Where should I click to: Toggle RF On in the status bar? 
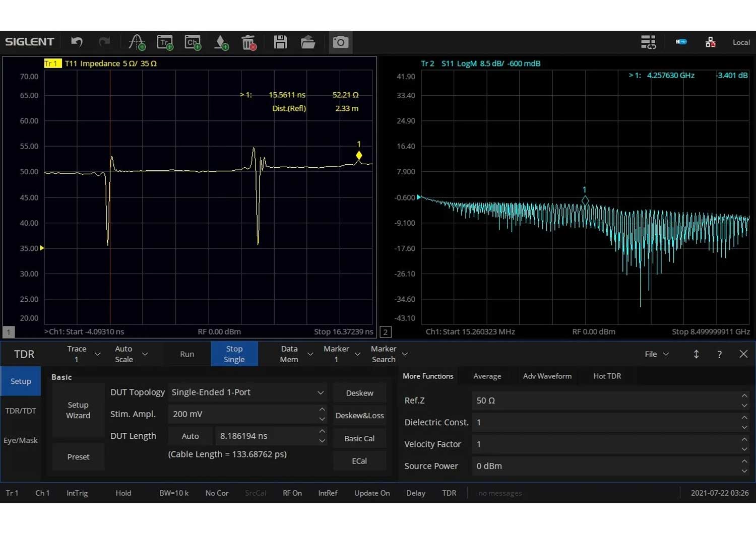click(292, 493)
